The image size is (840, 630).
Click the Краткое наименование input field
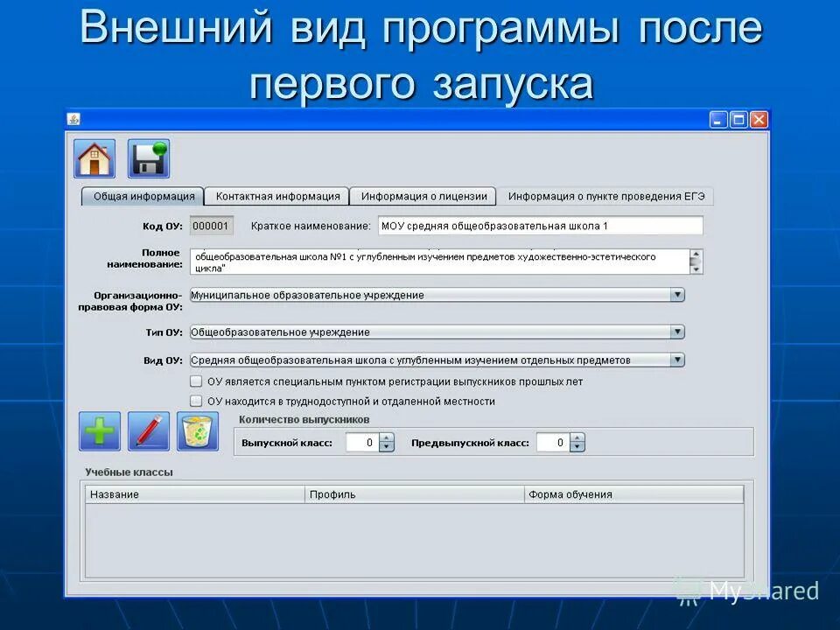541,226
